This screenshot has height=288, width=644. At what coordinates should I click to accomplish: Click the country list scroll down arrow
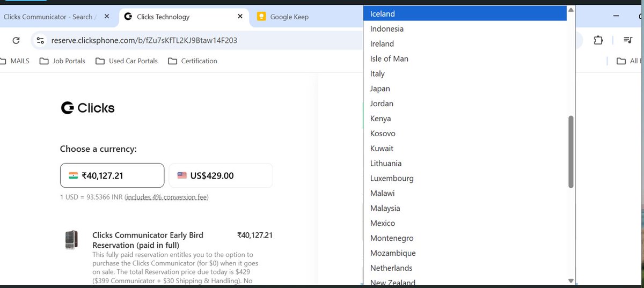coord(571,280)
